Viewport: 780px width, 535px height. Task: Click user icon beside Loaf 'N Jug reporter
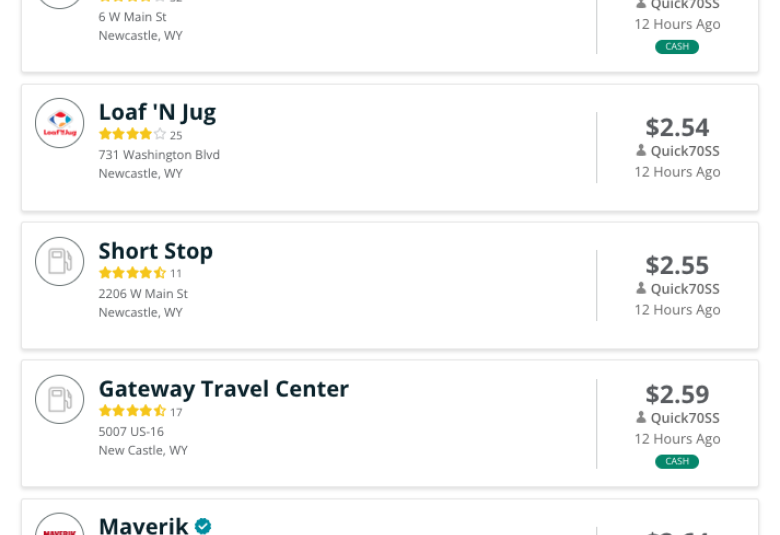click(x=641, y=150)
